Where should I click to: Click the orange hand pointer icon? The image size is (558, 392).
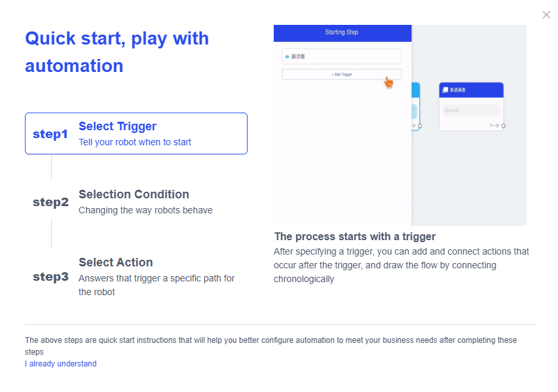[388, 82]
